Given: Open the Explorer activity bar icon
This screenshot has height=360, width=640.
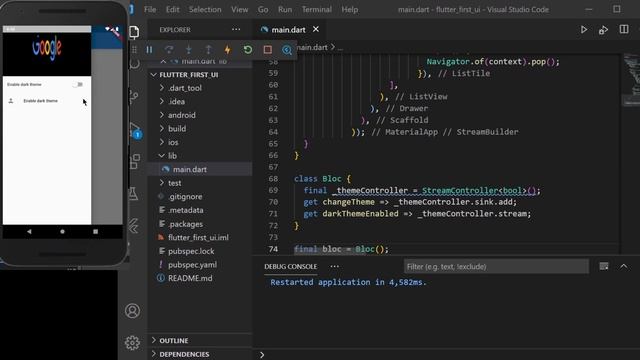Looking at the screenshot, I should coord(134,32).
